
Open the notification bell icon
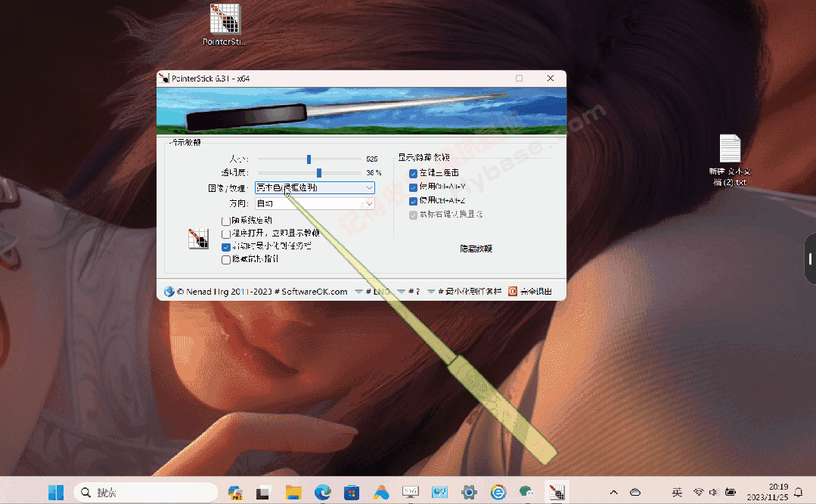coord(799,492)
